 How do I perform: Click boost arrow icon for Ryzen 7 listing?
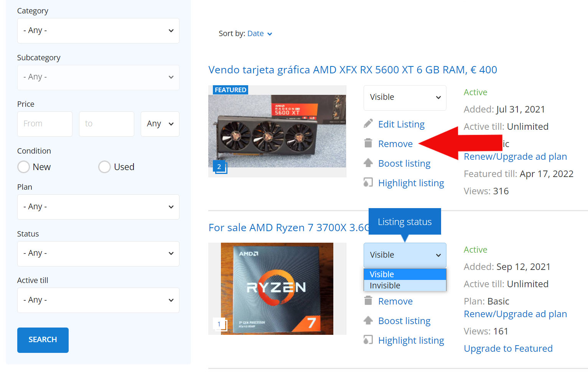coord(368,320)
